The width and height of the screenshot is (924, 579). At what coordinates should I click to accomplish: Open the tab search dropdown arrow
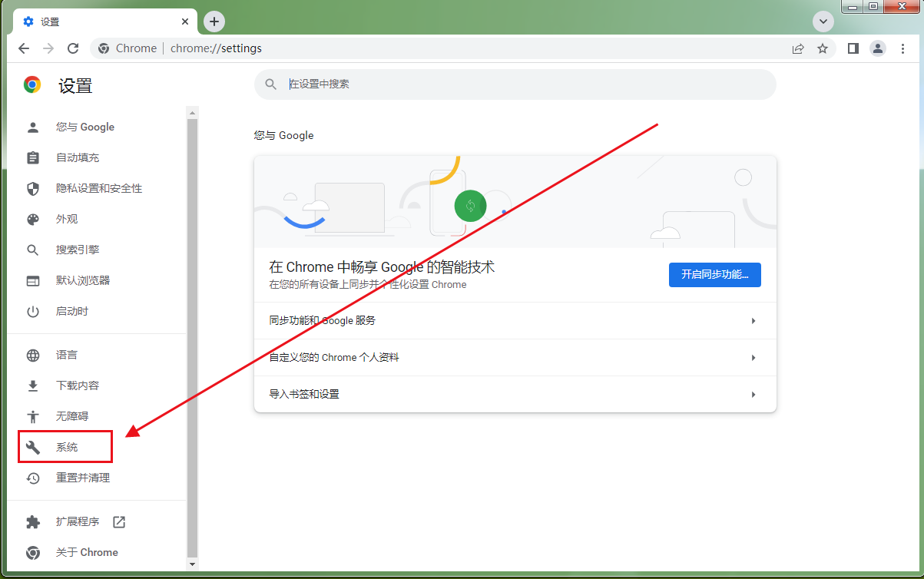823,22
